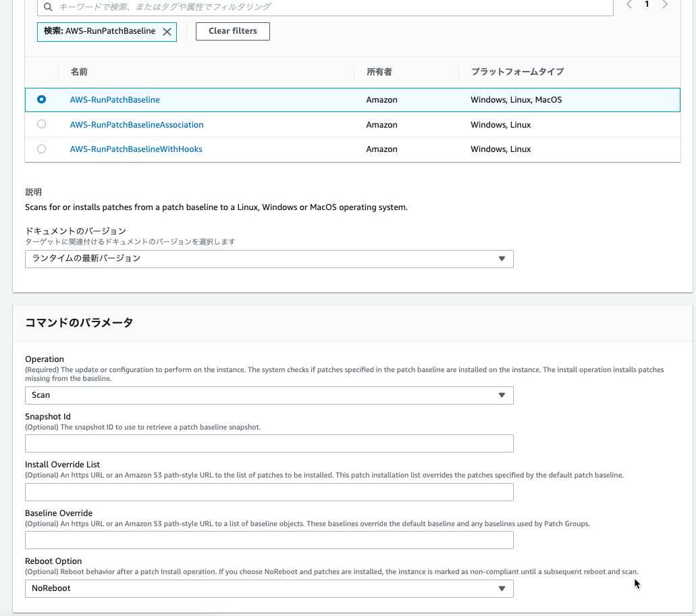Click the コマンドのパラメータ section heading
696x616 pixels.
point(79,323)
